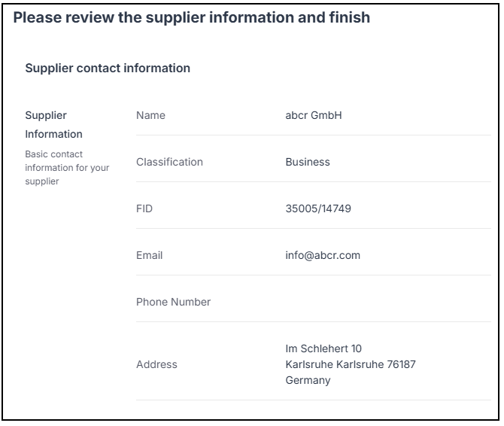Click the FID field label

(x=144, y=208)
